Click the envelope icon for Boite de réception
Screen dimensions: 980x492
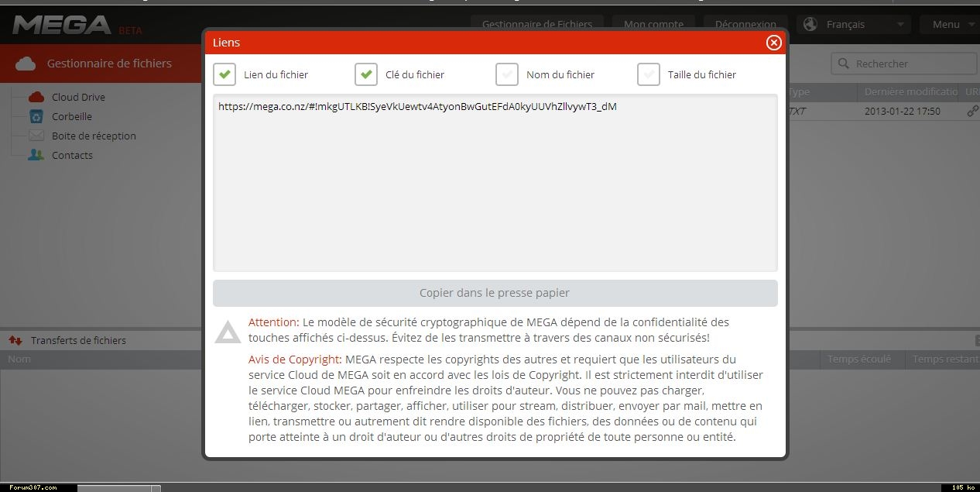[x=36, y=136]
